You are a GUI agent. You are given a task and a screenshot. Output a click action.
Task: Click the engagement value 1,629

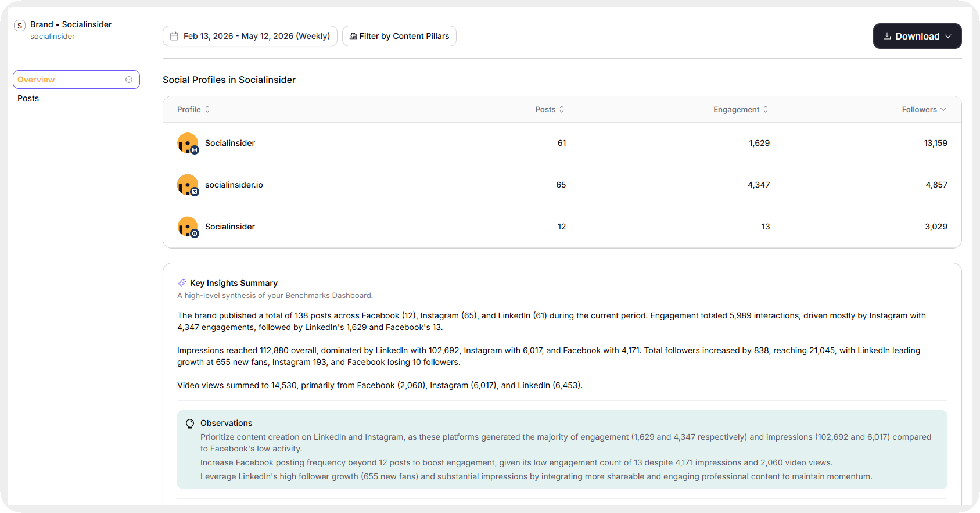tap(759, 143)
